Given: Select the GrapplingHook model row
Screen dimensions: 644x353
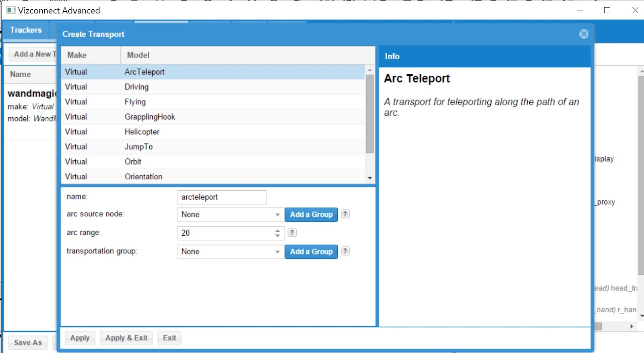Looking at the screenshot, I should click(213, 116).
